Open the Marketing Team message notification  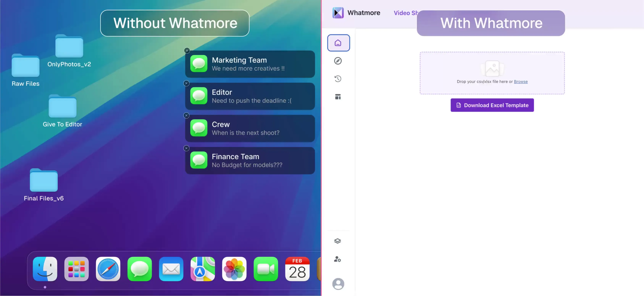click(250, 64)
